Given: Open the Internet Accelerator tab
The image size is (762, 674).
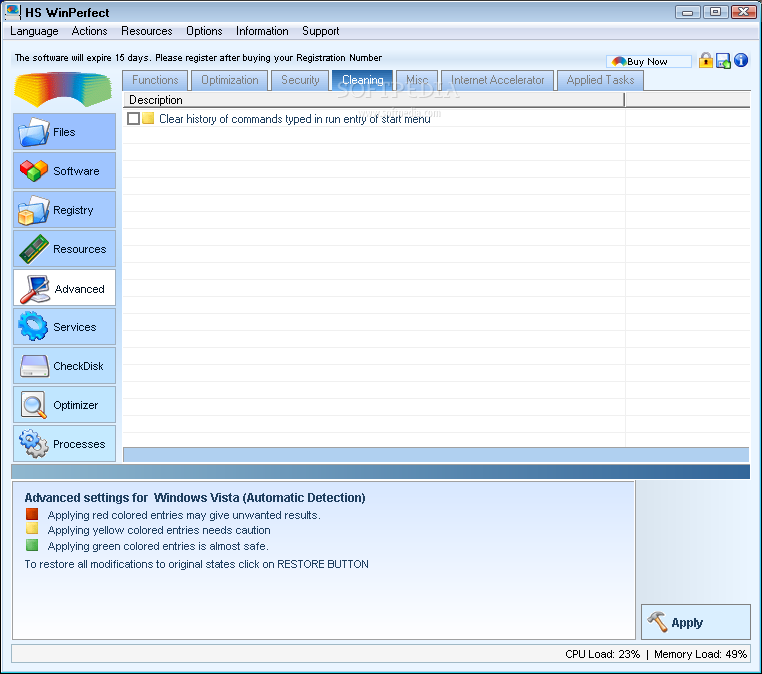Looking at the screenshot, I should [498, 80].
